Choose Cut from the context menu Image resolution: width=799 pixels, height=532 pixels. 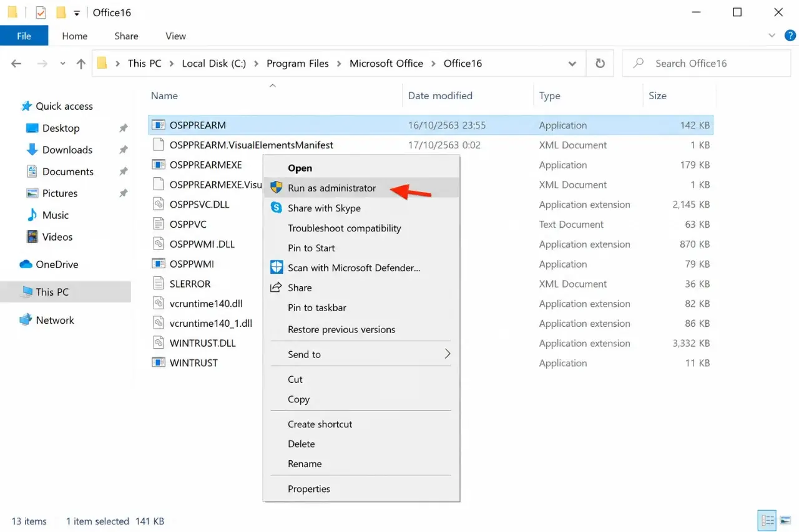(x=361, y=379)
